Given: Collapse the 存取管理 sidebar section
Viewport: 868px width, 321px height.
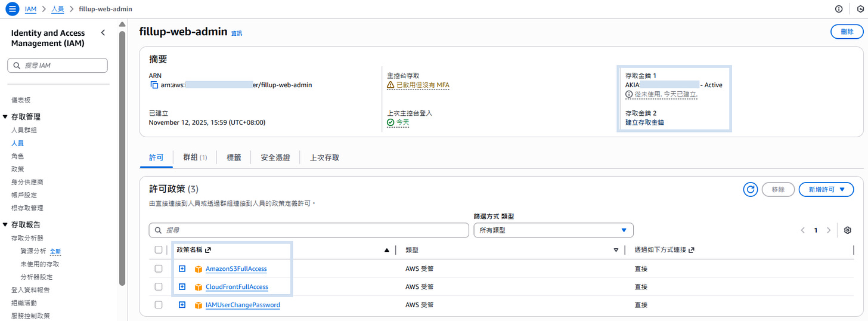Looking at the screenshot, I should [5, 116].
